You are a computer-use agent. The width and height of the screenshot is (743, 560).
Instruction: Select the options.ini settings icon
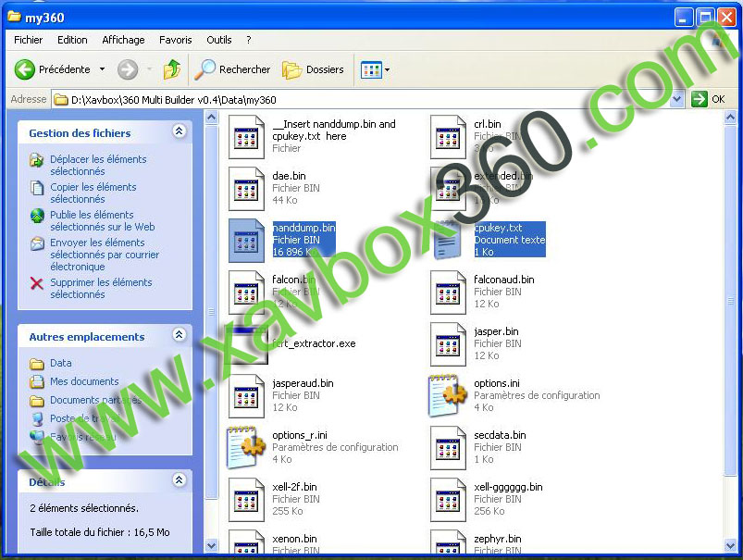point(448,396)
